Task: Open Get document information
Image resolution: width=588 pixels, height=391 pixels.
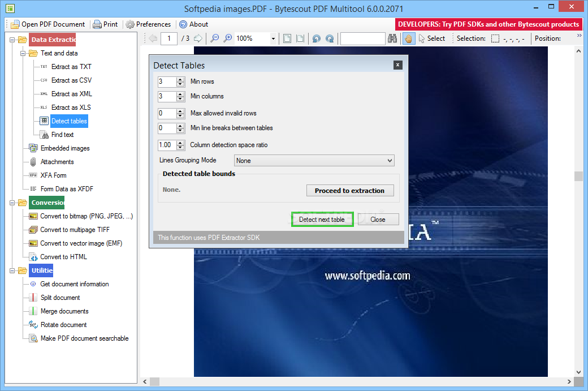Action: tap(74, 284)
